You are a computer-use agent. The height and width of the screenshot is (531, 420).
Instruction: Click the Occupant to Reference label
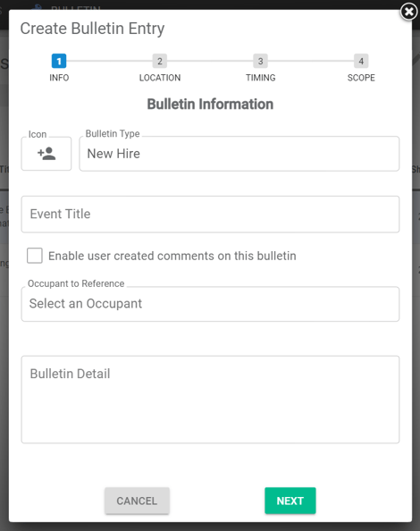[x=76, y=283]
